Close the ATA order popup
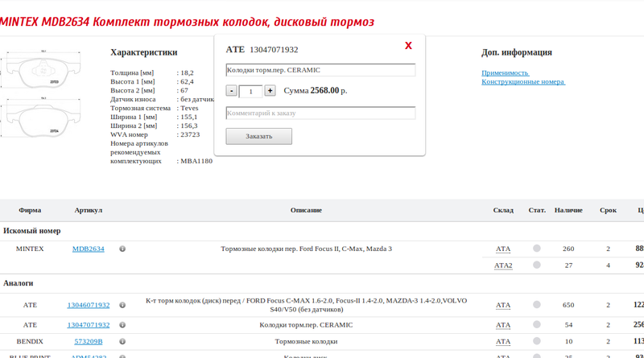This screenshot has height=358, width=644. [408, 47]
